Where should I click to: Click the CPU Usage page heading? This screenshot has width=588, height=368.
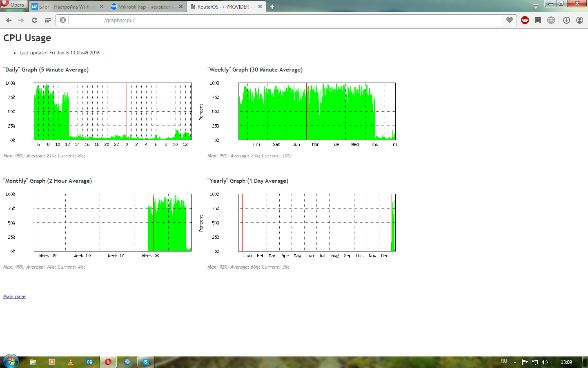click(x=27, y=38)
